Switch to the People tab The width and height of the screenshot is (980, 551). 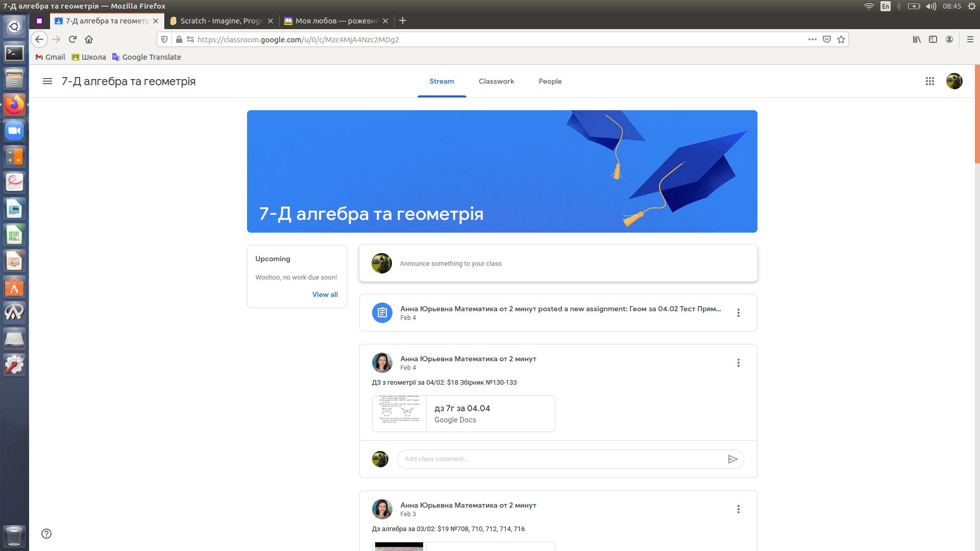pos(550,81)
